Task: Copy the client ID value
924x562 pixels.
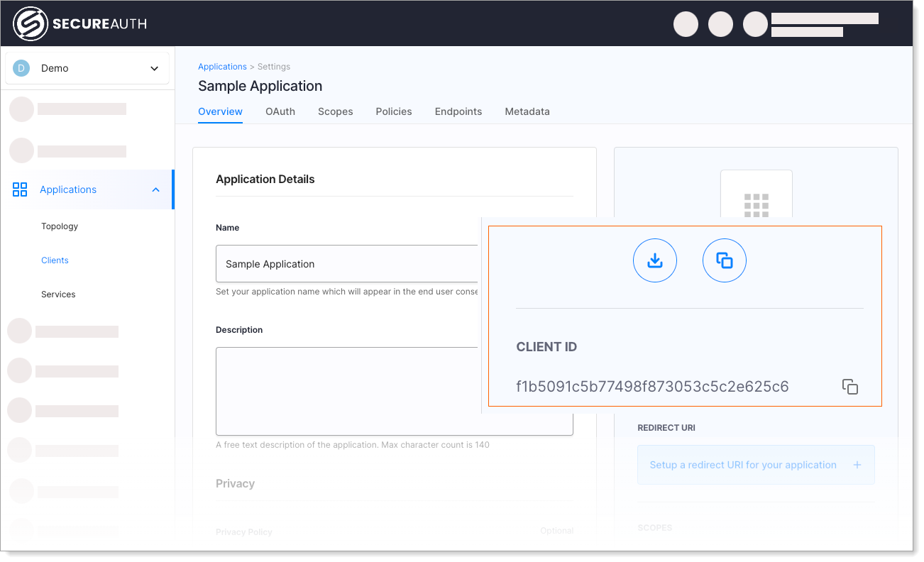Action: pos(850,387)
